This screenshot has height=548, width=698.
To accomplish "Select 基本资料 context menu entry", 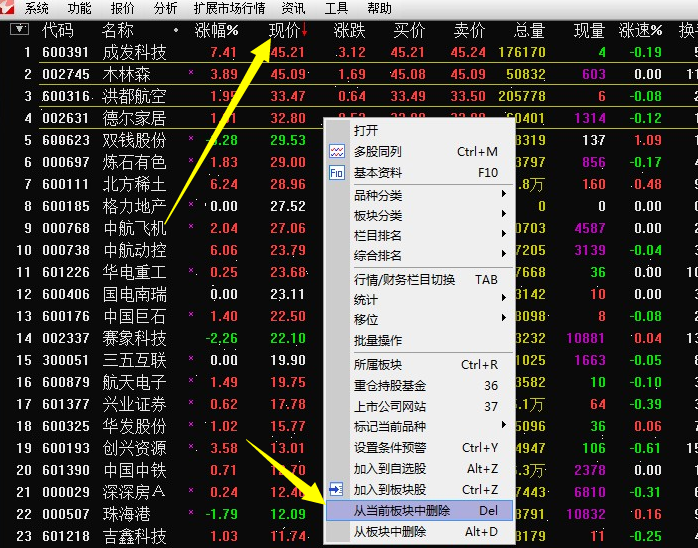I will [x=419, y=172].
